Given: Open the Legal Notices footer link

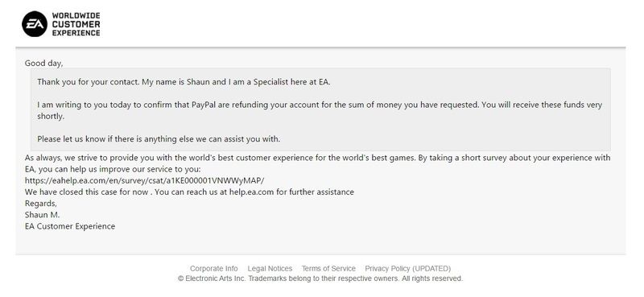Looking at the screenshot, I should pyautogui.click(x=270, y=268).
